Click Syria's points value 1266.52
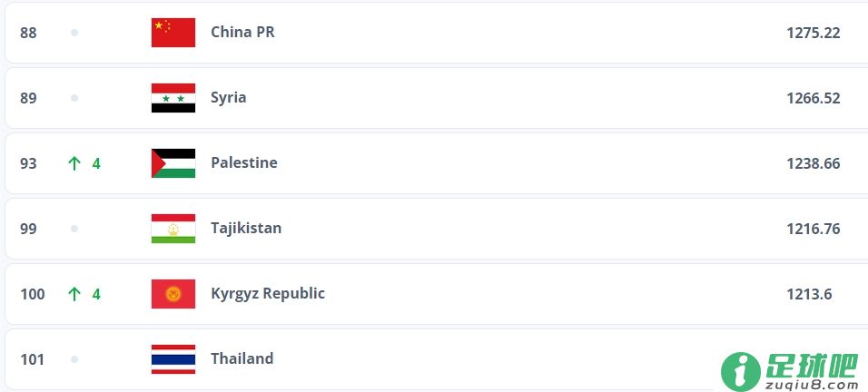The image size is (868, 392). click(x=814, y=98)
